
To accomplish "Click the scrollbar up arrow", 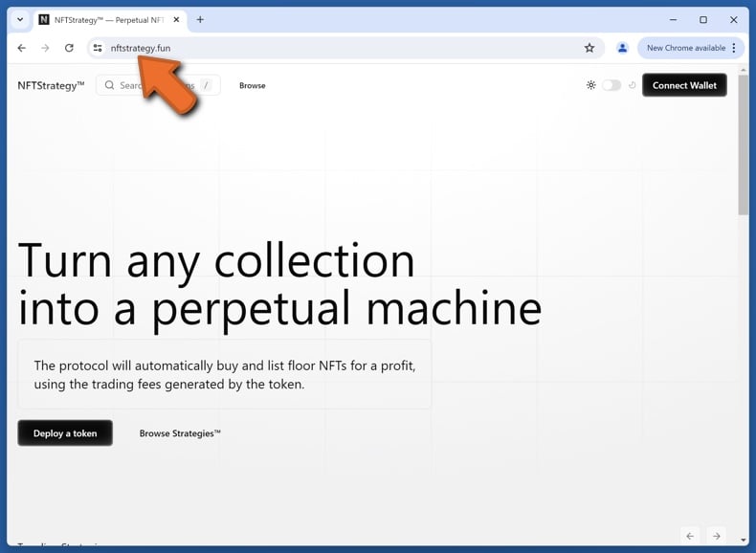I will [743, 70].
